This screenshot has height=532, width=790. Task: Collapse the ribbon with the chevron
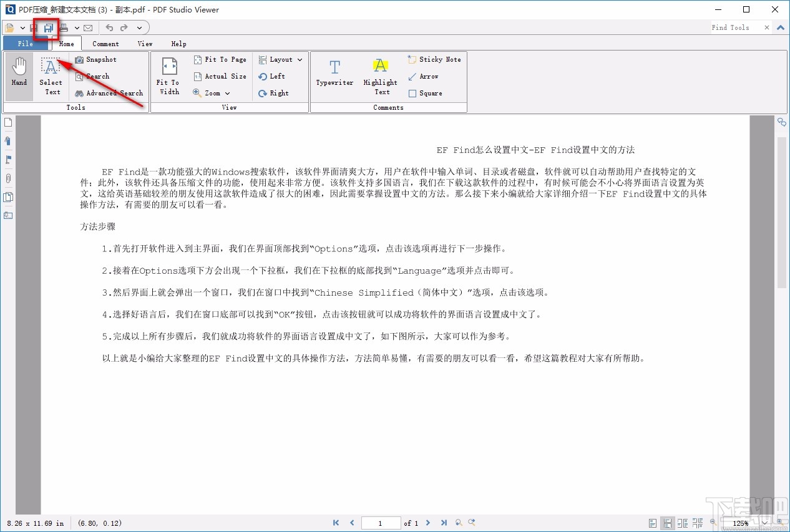point(781,27)
